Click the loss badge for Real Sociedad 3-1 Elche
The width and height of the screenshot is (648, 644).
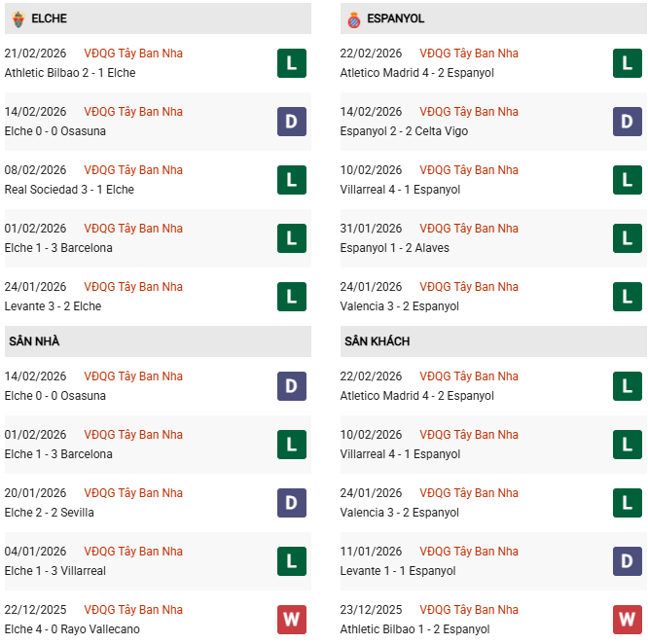291,180
